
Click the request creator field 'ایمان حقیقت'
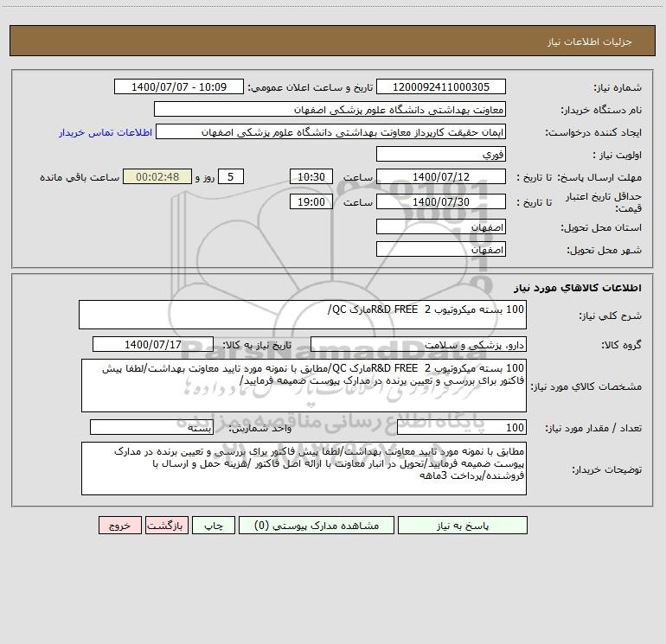(x=331, y=132)
